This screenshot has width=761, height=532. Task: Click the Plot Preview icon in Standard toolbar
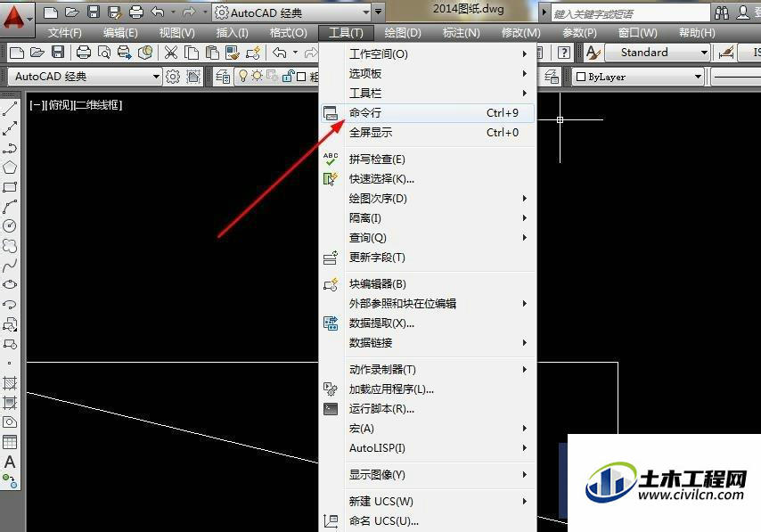tap(104, 53)
